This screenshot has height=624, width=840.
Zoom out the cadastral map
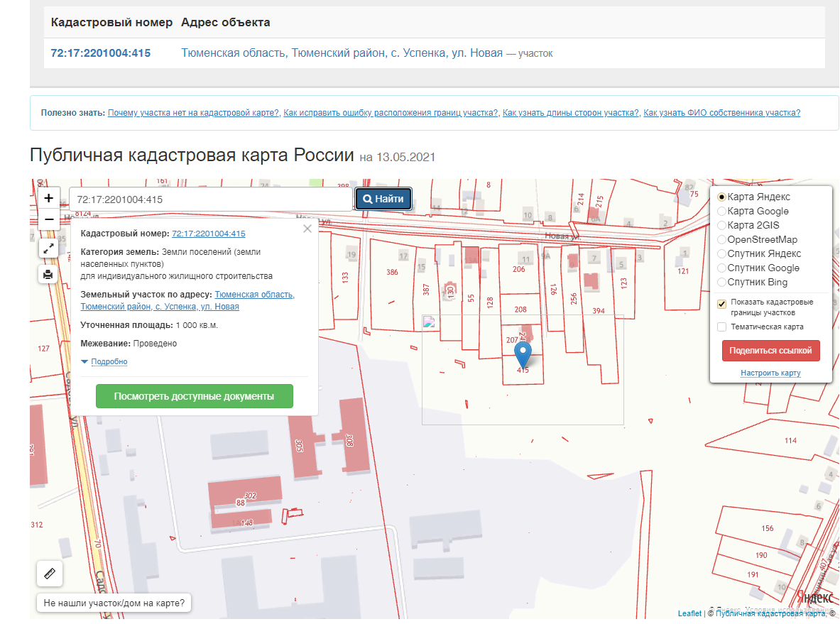(x=49, y=219)
